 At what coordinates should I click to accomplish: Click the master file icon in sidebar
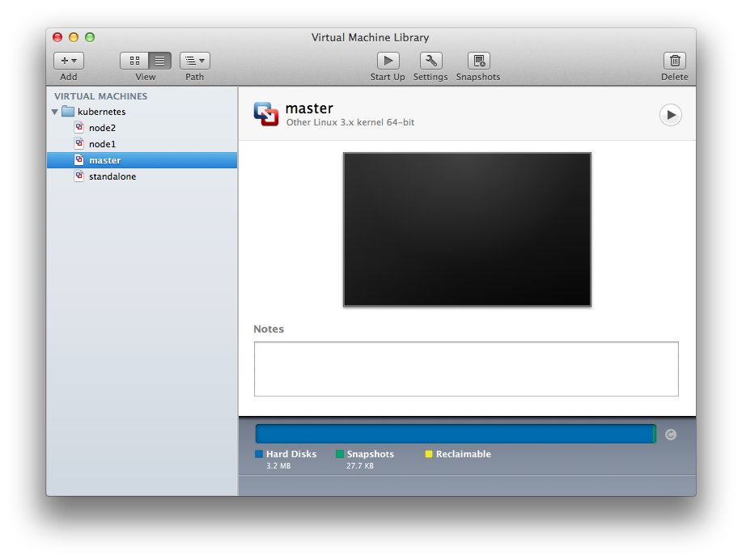[79, 159]
